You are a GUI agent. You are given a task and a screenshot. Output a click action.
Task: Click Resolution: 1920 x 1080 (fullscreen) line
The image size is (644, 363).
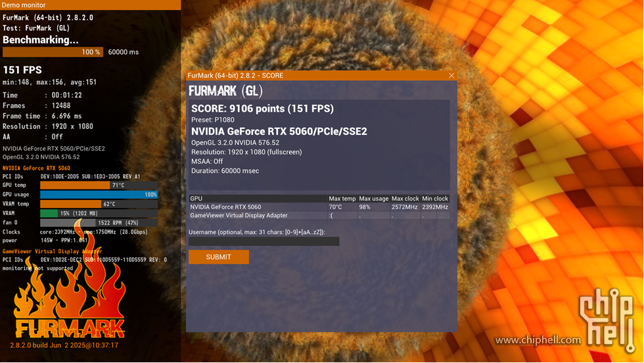click(246, 152)
